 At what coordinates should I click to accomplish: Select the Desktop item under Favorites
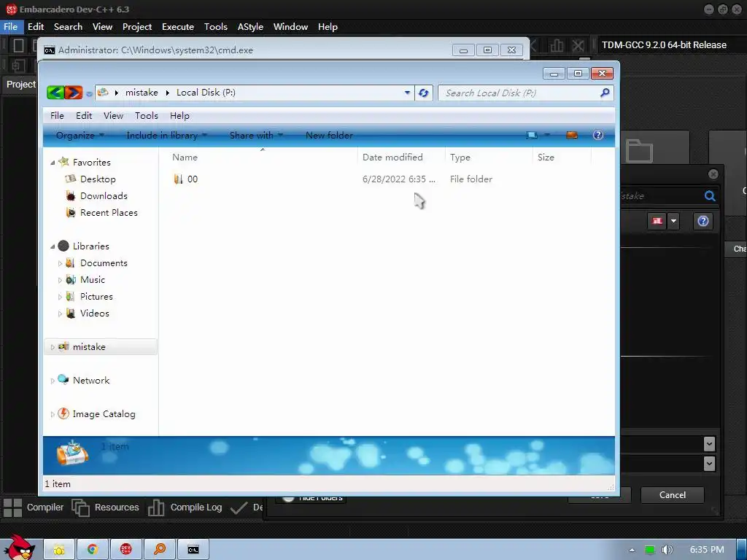click(98, 179)
